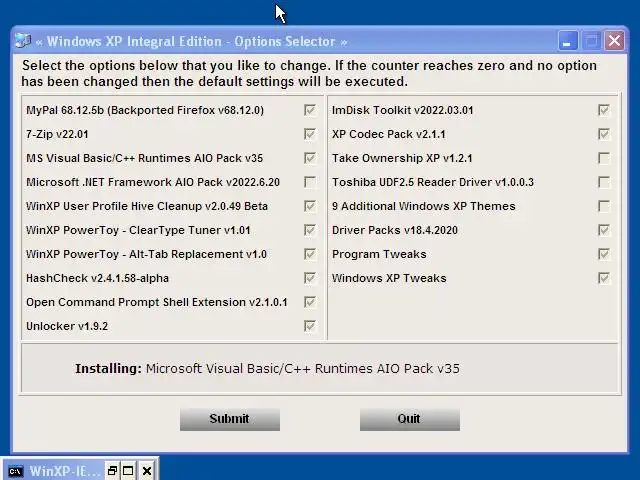Image resolution: width=640 pixels, height=480 pixels.
Task: Close the minimized WinXP-IE window
Action: (x=147, y=471)
